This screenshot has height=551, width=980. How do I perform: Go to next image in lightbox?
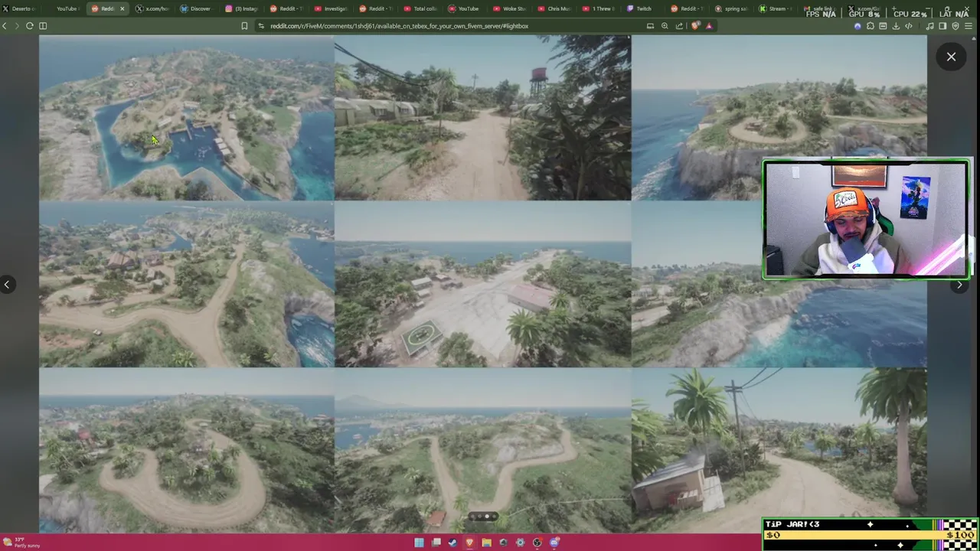(x=959, y=285)
